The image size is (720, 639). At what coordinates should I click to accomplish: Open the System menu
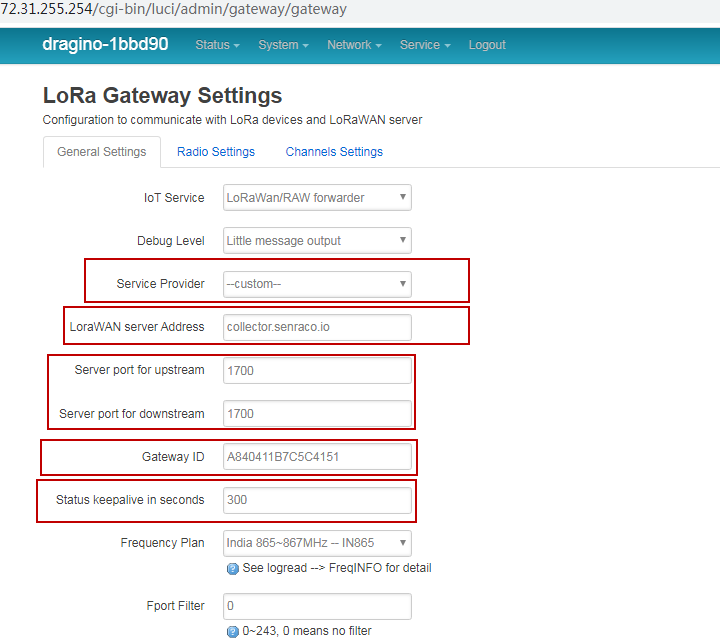(283, 45)
